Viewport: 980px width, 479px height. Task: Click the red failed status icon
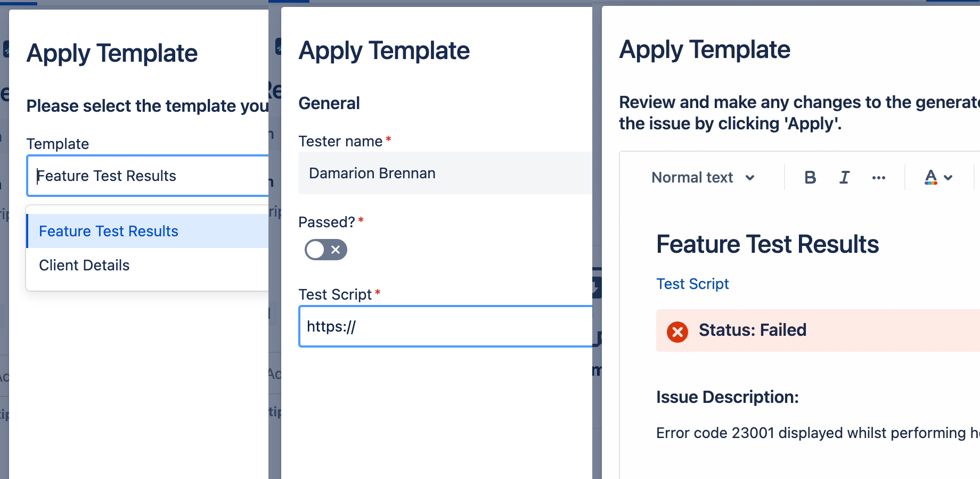tap(677, 332)
